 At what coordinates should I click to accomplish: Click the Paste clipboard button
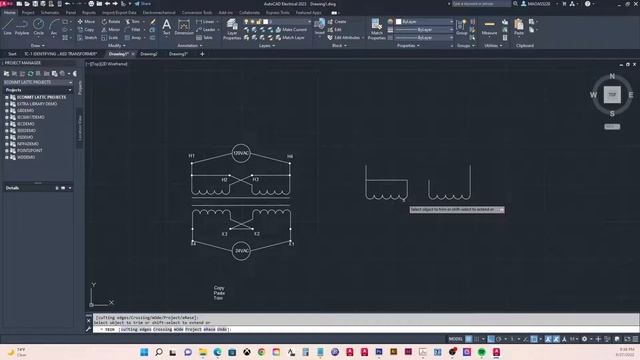(519, 27)
